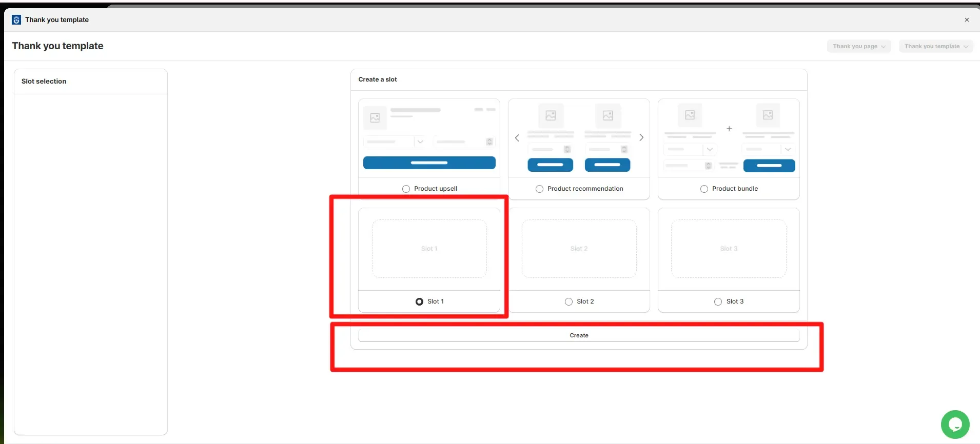Click the Create a slot heading
Screen dimensions: 980x444
point(378,79)
